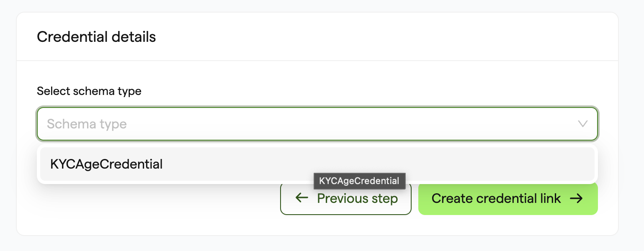Click the forward arrow beside Create credential link
This screenshot has width=644, height=251.
pyautogui.click(x=577, y=198)
